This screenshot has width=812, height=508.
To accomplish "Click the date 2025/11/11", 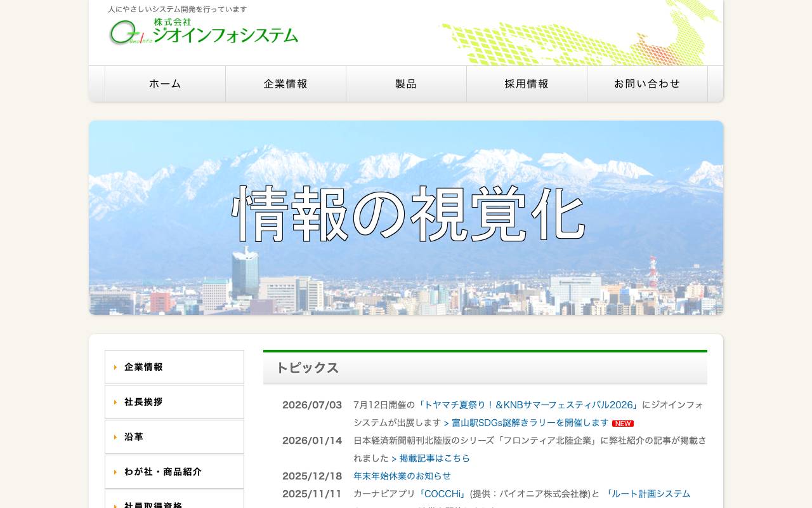I will tap(312, 494).
